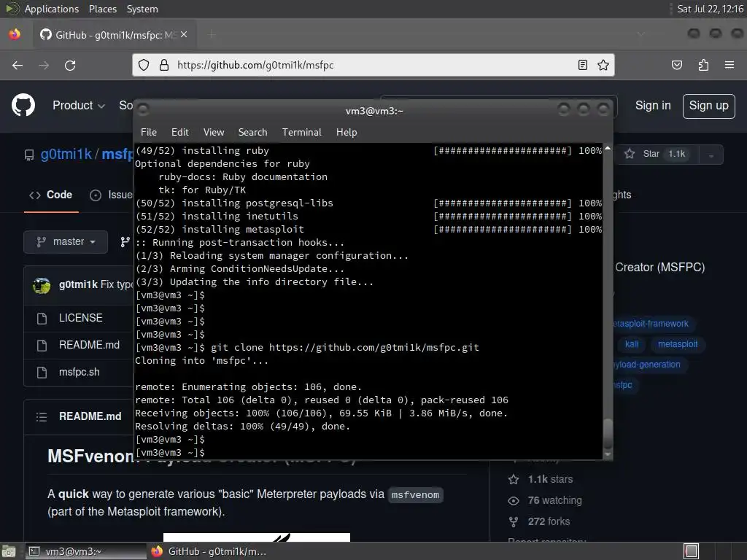Switch to the Issues tab
This screenshot has width=747, height=560.
point(111,195)
